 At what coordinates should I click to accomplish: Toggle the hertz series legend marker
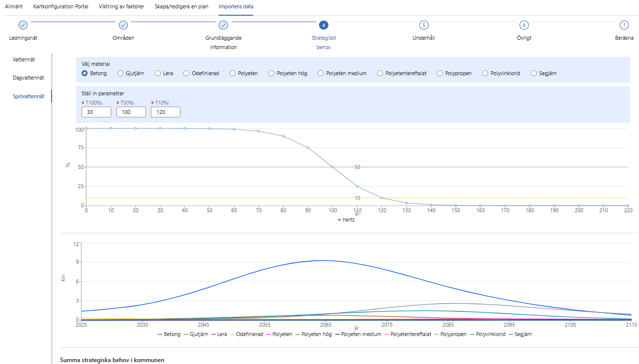340,220
